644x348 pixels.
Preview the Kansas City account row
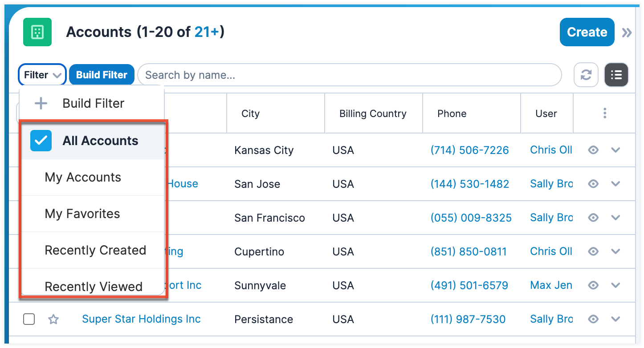593,150
